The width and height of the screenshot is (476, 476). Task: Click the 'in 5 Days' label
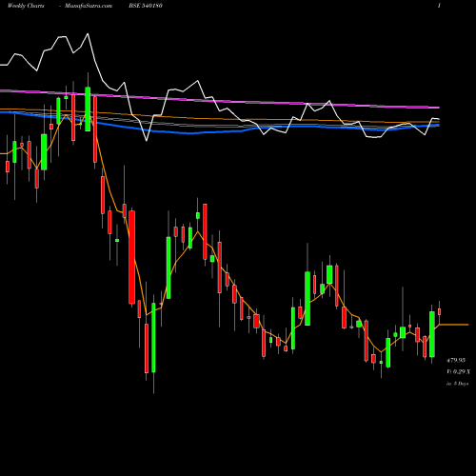click(457, 384)
